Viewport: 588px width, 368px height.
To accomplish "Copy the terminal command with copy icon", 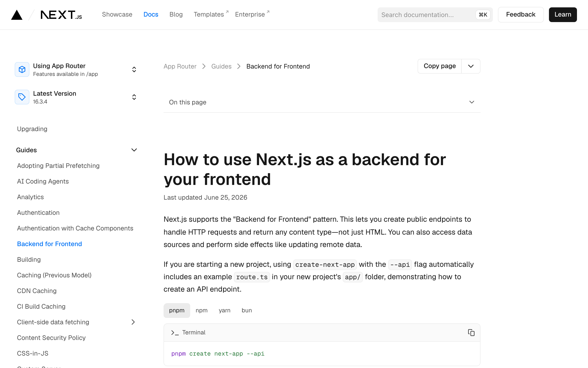I will pyautogui.click(x=471, y=333).
